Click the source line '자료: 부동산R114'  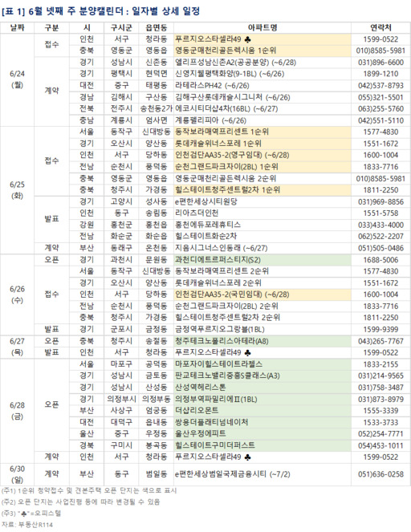(x=27, y=525)
